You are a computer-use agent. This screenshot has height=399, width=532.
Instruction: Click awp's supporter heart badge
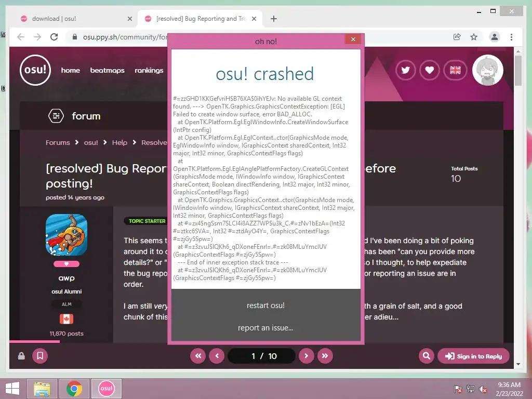66,263
